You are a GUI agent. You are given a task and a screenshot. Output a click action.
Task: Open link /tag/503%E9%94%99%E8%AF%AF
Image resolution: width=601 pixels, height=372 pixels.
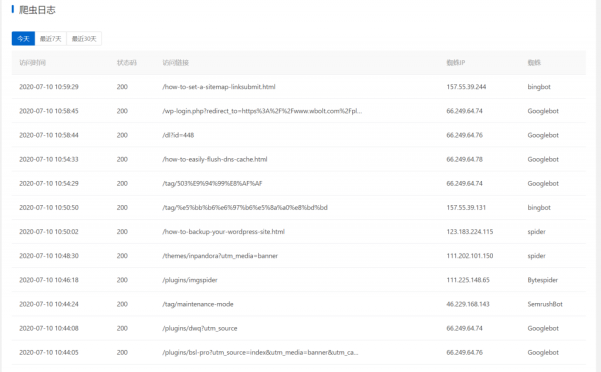[212, 184]
